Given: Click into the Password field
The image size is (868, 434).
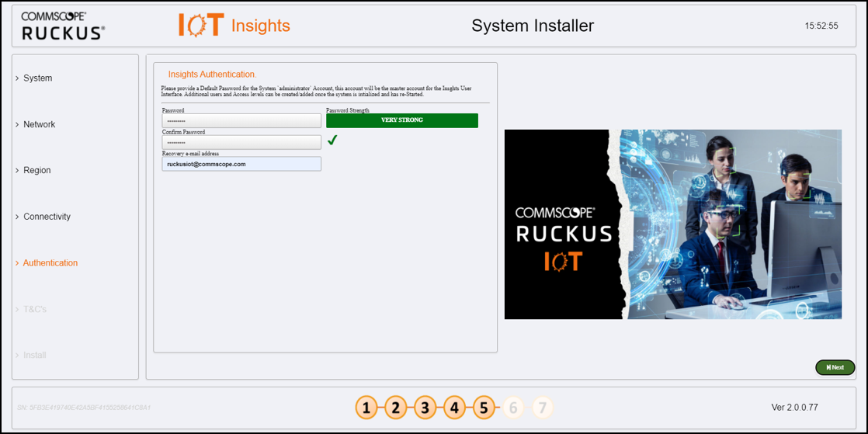Looking at the screenshot, I should click(241, 120).
